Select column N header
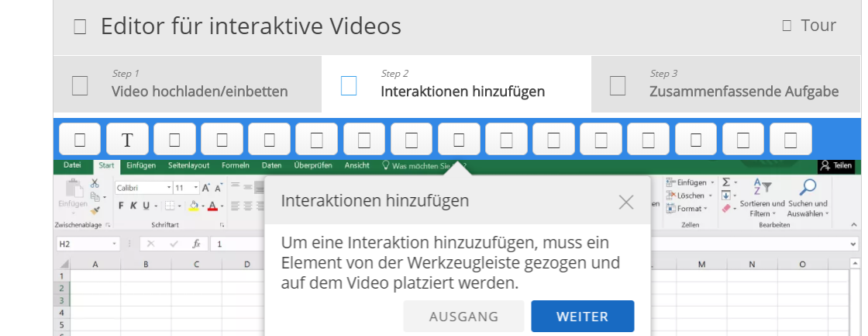Image resolution: width=868 pixels, height=336 pixels. [x=753, y=265]
